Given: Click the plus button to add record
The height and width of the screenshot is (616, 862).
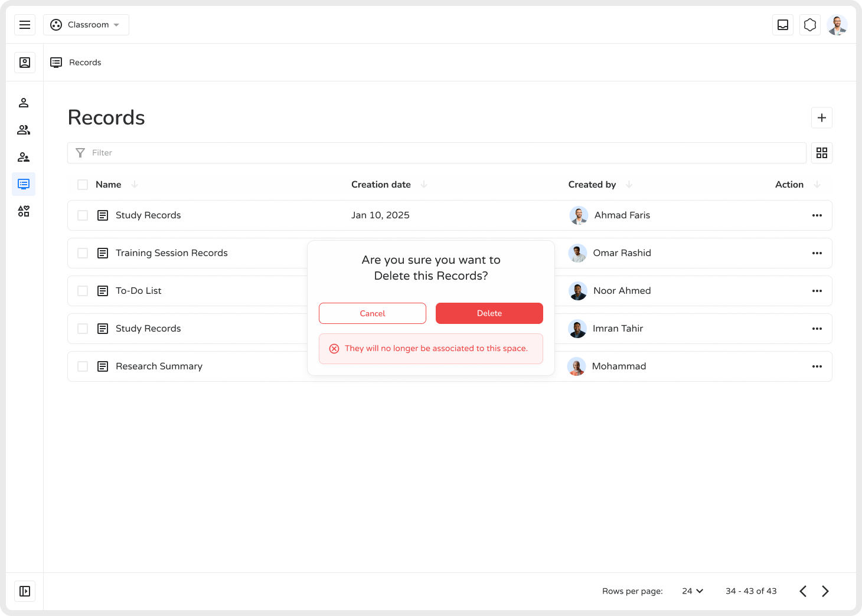Looking at the screenshot, I should coord(821,117).
